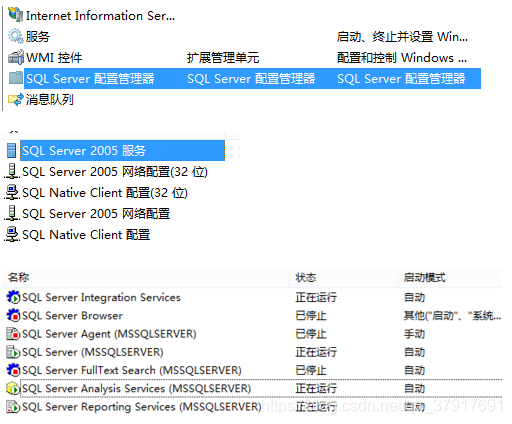The image size is (512, 424).
Task: Click the SQL Native Client 配置 icon
Action: [12, 234]
